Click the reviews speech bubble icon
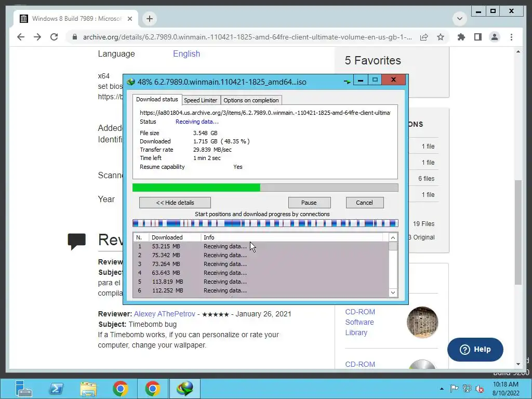 tap(77, 242)
